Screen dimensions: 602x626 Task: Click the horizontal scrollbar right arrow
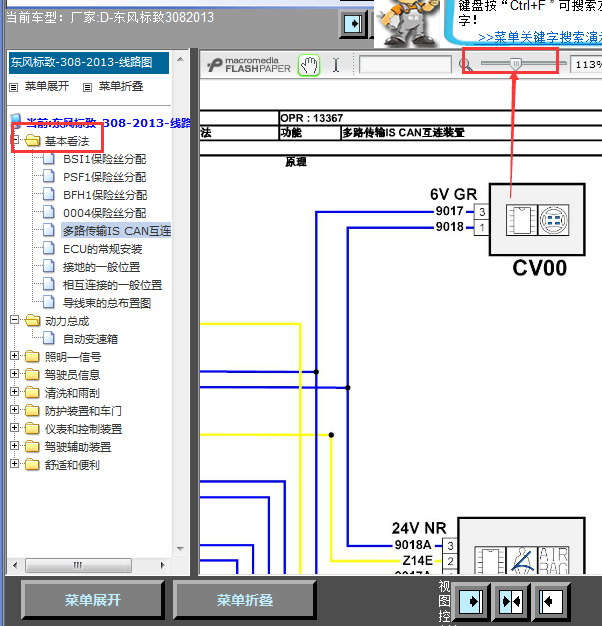(x=162, y=565)
